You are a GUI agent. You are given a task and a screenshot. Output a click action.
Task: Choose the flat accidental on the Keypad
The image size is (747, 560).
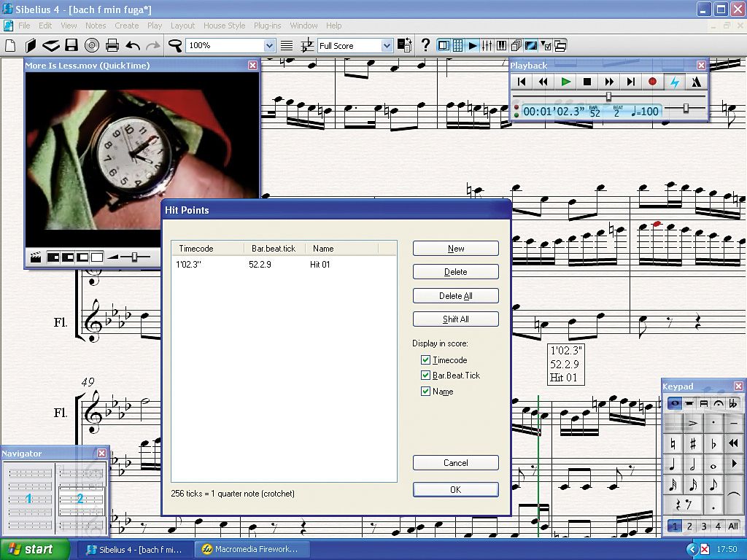pos(714,442)
